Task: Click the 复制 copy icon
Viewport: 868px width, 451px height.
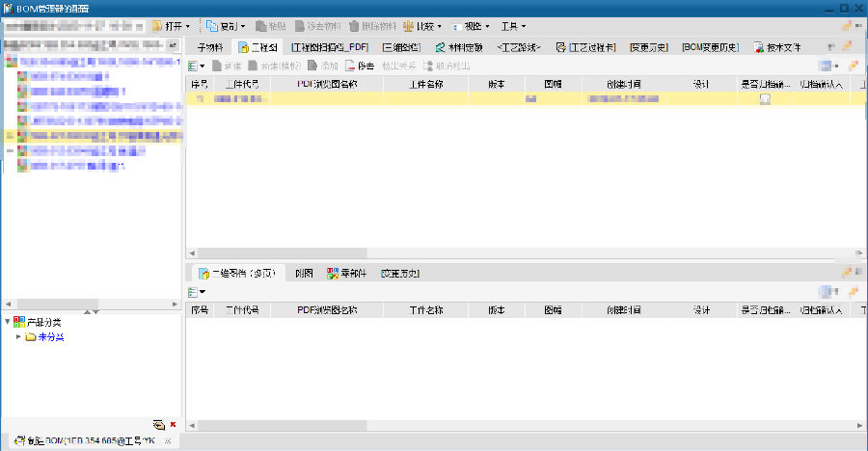Action: click(x=212, y=26)
